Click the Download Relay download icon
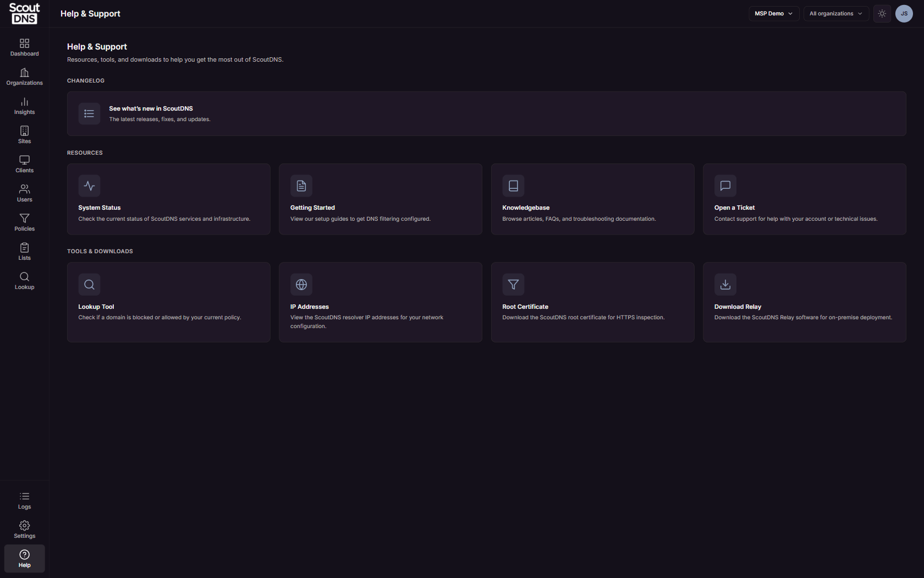 click(725, 285)
